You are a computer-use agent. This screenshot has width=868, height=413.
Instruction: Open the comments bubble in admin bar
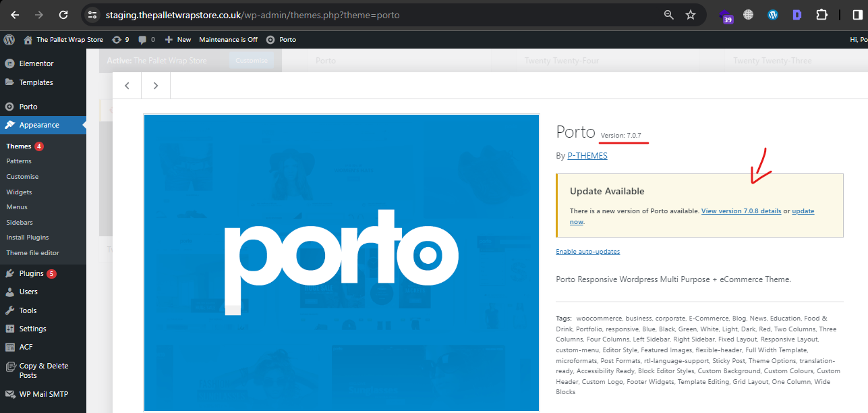point(146,39)
